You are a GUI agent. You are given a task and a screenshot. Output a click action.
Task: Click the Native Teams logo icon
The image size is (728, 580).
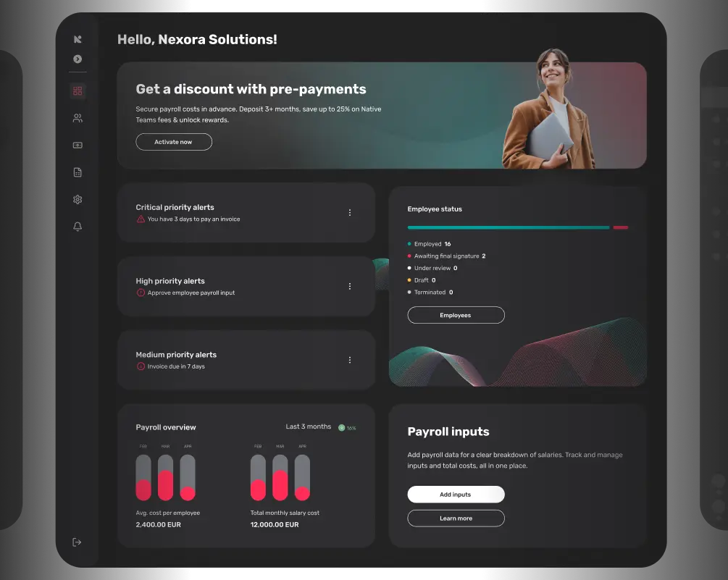78,39
